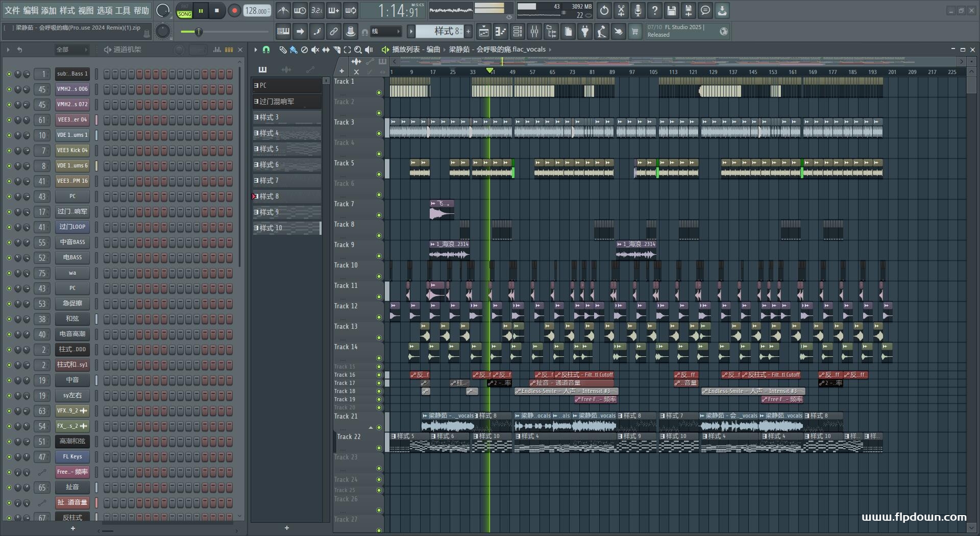Open the 全部 channel filter dropdown
The image size is (980, 536).
point(71,50)
